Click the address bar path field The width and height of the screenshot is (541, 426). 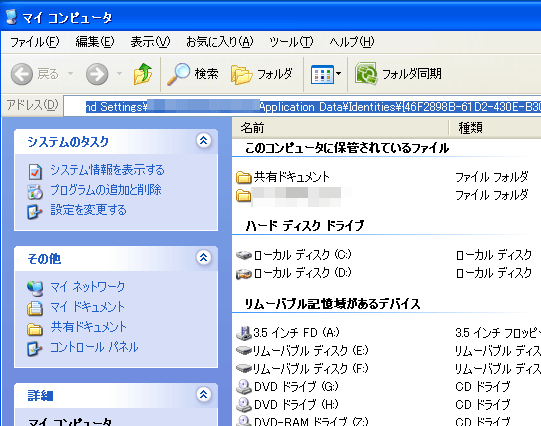click(302, 107)
